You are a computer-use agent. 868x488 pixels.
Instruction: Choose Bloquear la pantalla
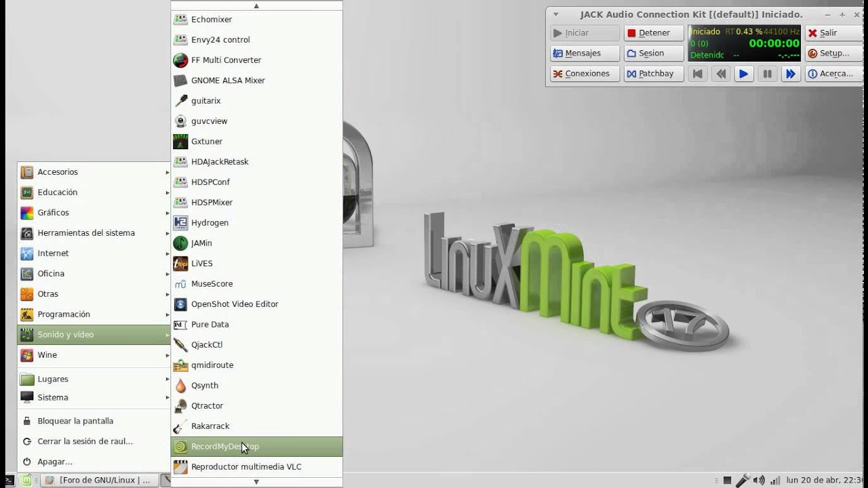click(94, 421)
